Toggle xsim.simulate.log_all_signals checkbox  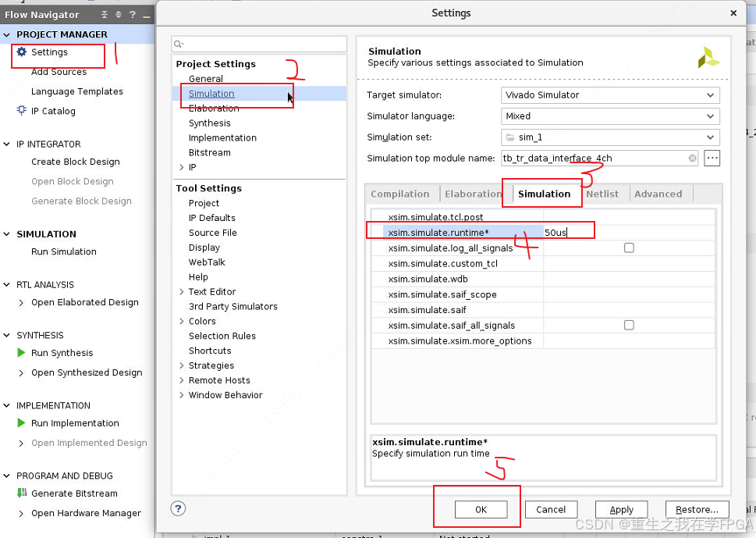pos(629,248)
